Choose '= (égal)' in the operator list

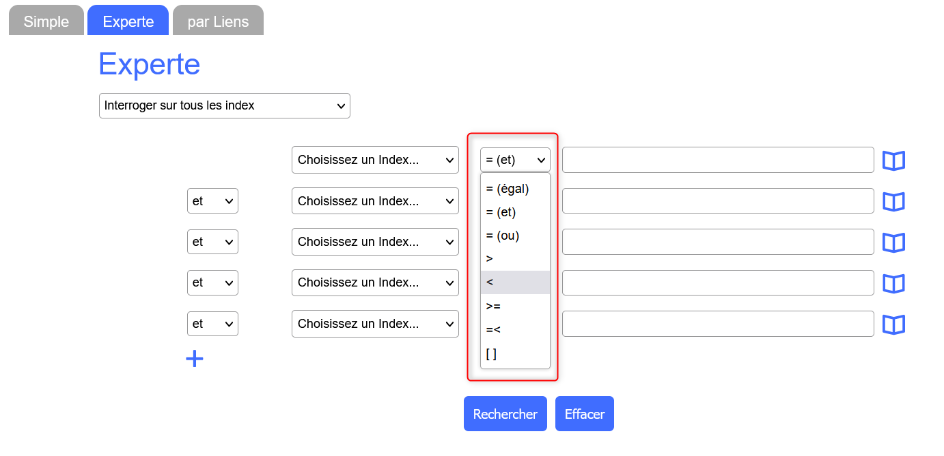coord(515,188)
